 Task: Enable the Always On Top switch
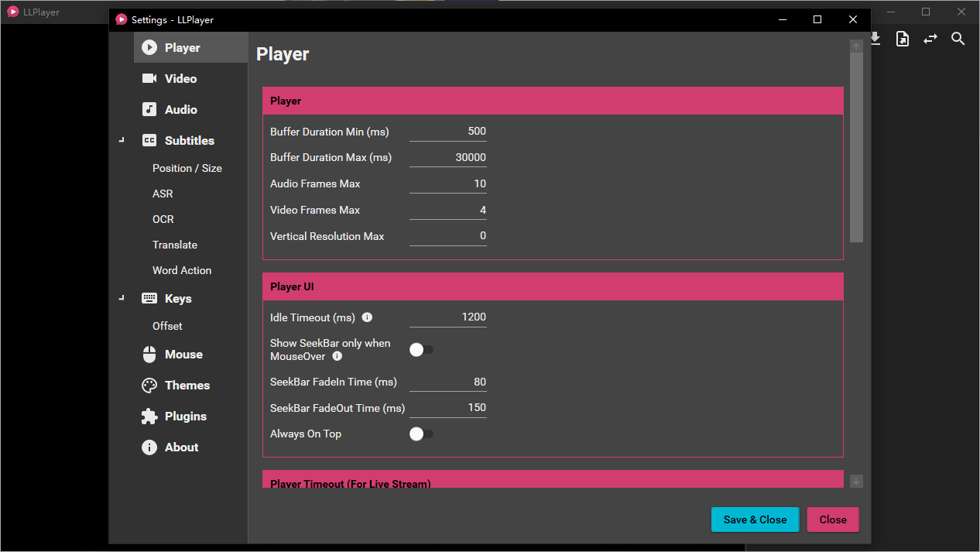[x=421, y=434]
